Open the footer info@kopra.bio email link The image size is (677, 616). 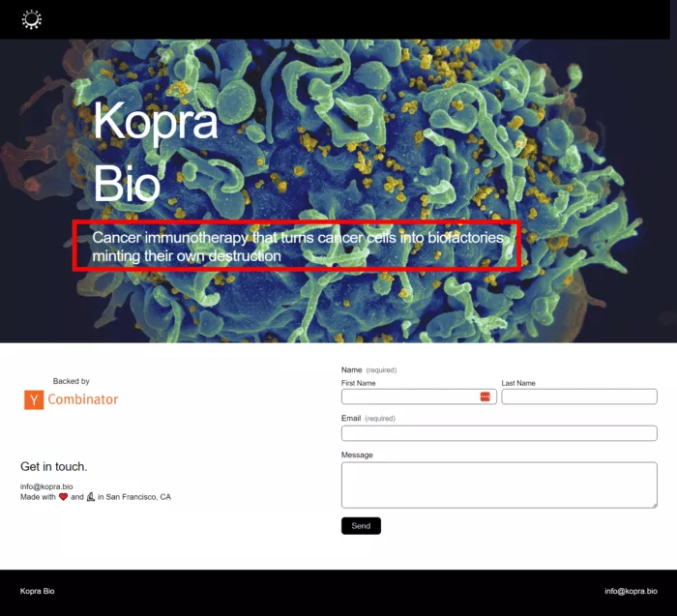(631, 591)
